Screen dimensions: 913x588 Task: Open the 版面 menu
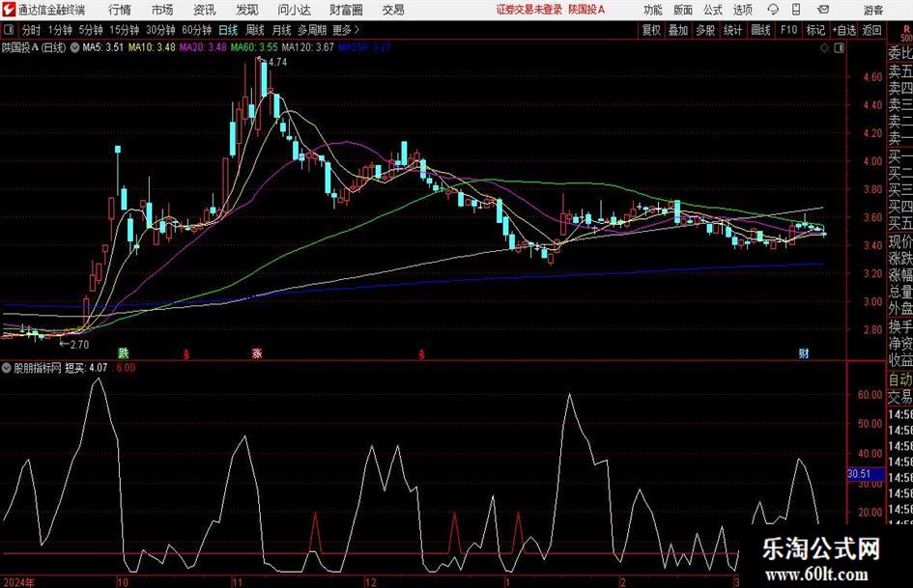[x=682, y=10]
